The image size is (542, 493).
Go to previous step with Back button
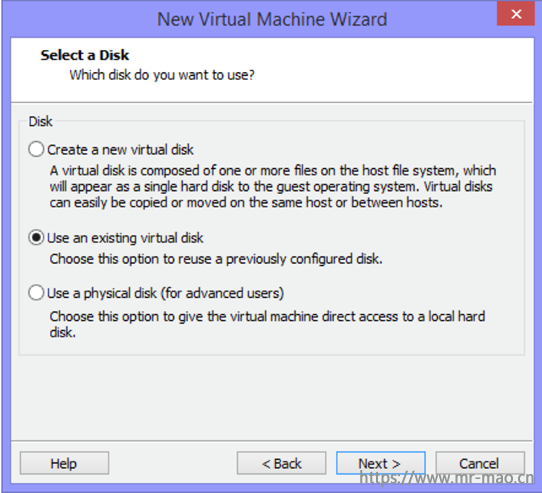(281, 463)
